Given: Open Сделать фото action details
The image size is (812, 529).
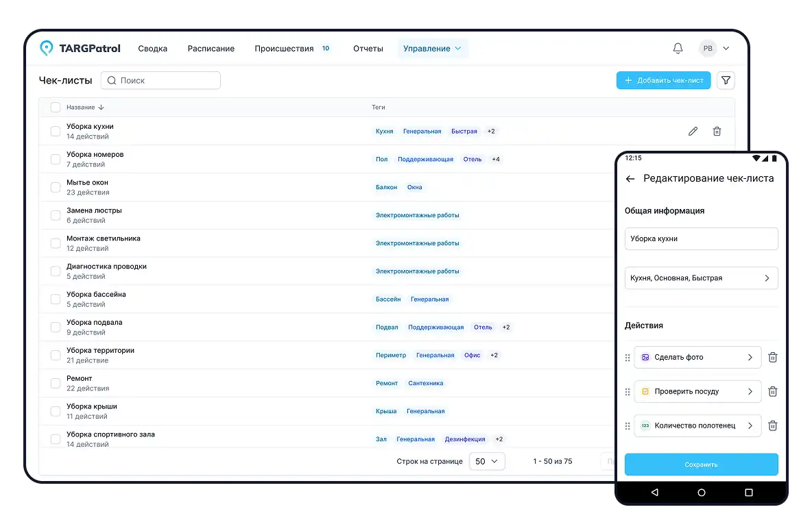Looking at the screenshot, I should 697,357.
